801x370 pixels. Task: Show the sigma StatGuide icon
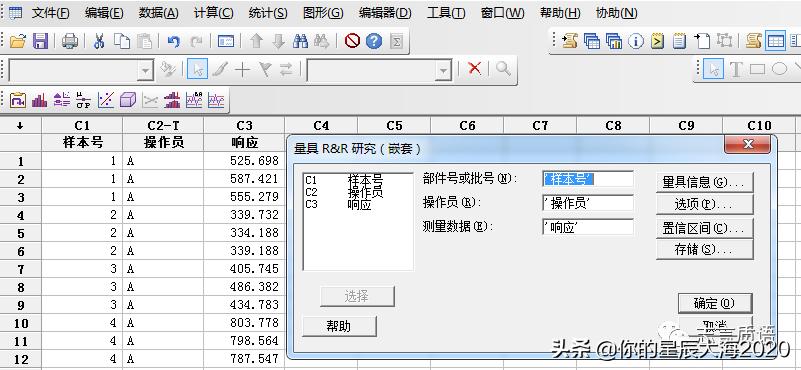pos(396,41)
